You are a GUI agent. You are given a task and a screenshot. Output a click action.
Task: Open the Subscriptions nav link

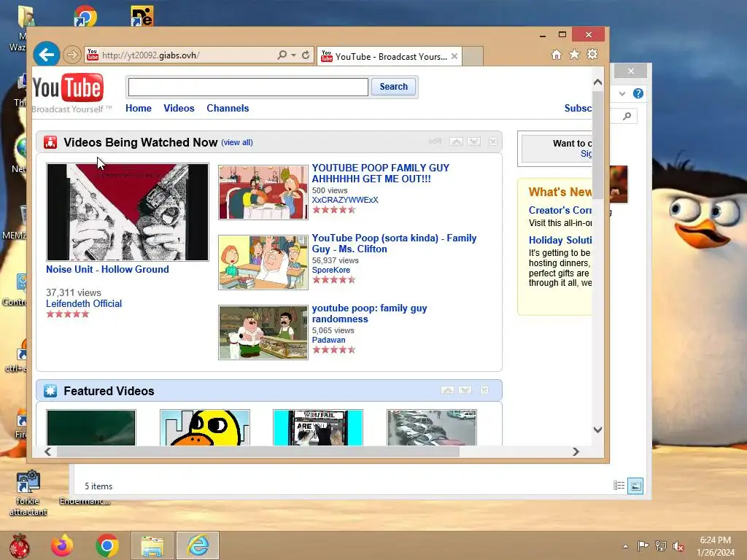coord(578,108)
